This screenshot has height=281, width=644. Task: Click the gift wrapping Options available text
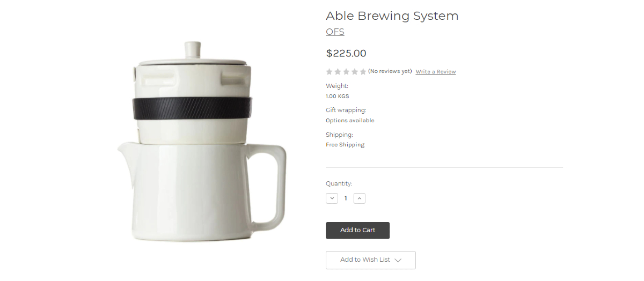coord(350,121)
